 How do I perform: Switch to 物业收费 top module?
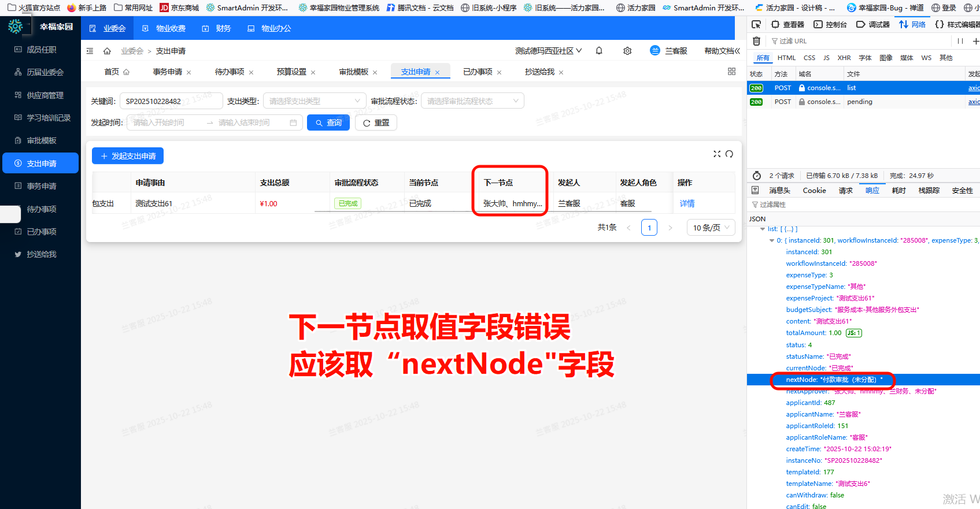pos(164,28)
